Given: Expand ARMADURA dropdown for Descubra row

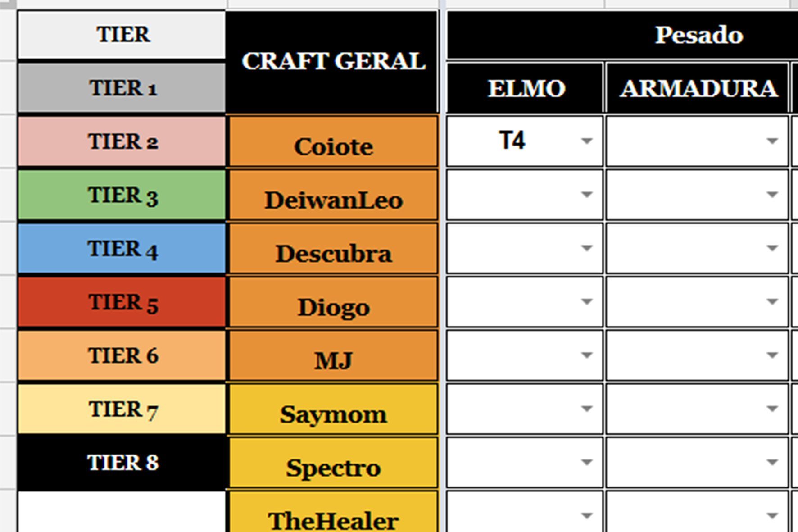Looking at the screenshot, I should (x=772, y=248).
